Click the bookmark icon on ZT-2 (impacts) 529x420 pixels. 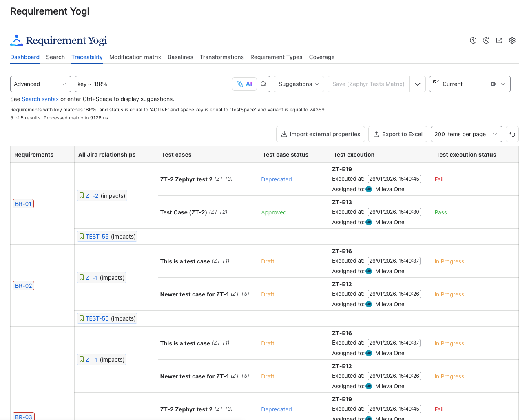point(82,196)
